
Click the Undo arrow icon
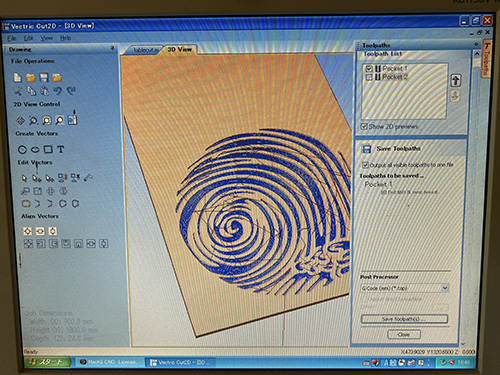[x=58, y=91]
